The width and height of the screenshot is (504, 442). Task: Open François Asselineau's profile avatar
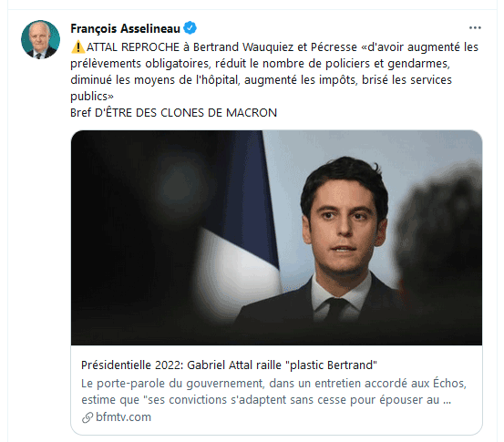click(x=40, y=39)
